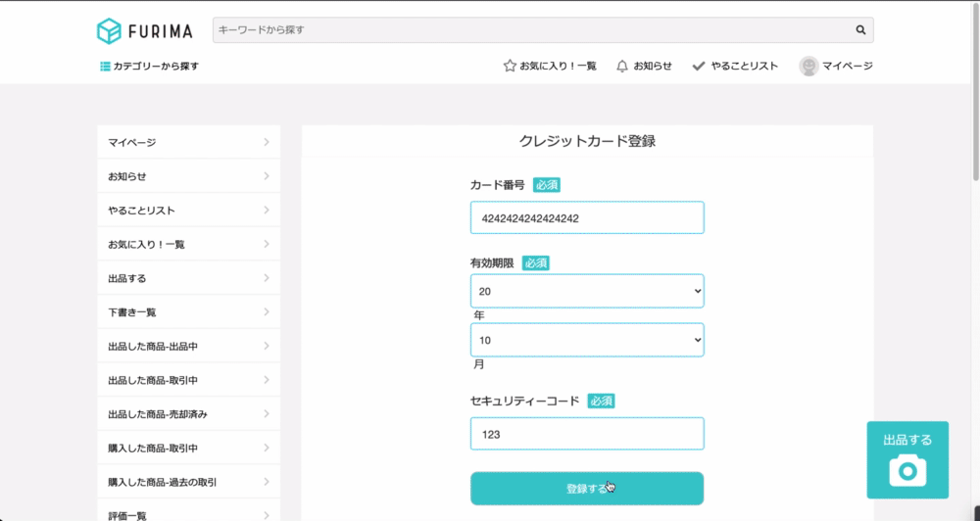Viewport: 980px width, 521px height.
Task: Open the expiration year dropdown
Action: (587, 291)
